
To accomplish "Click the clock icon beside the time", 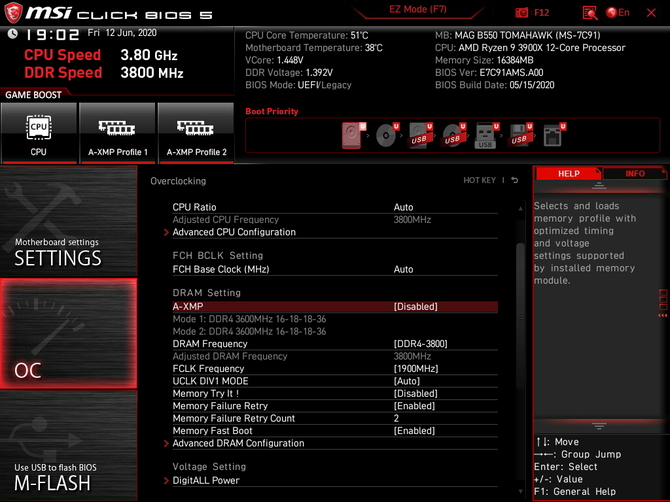I will tap(13, 33).
